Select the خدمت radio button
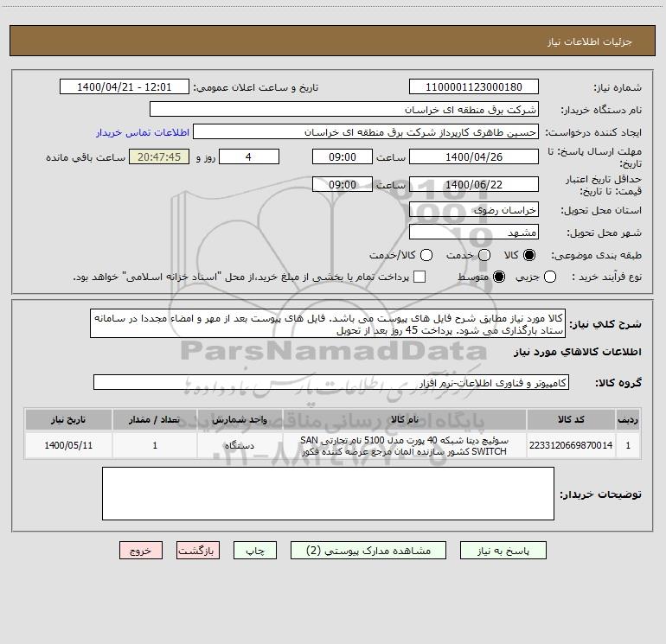The image size is (666, 644). click(x=484, y=255)
